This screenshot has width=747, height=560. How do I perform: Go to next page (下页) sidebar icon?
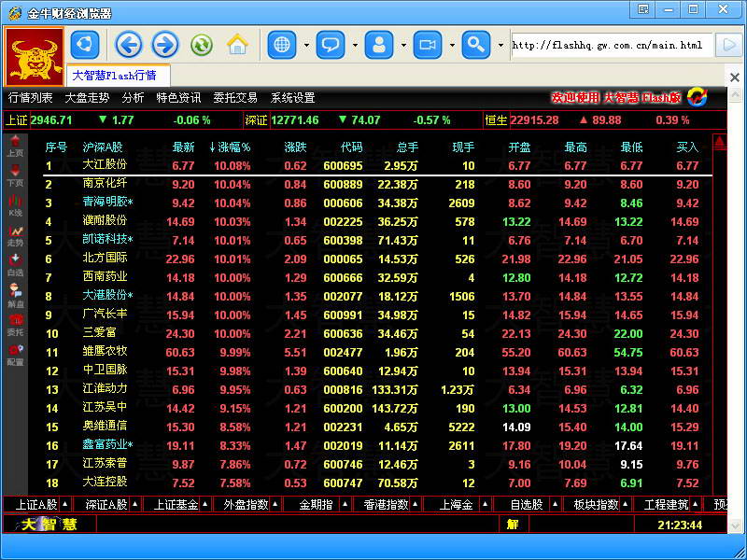click(15, 175)
